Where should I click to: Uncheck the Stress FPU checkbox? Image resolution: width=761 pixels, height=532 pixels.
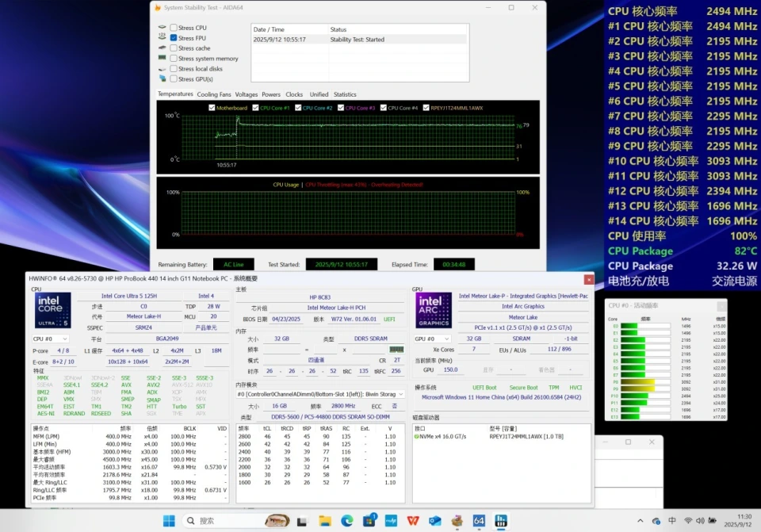tap(174, 38)
